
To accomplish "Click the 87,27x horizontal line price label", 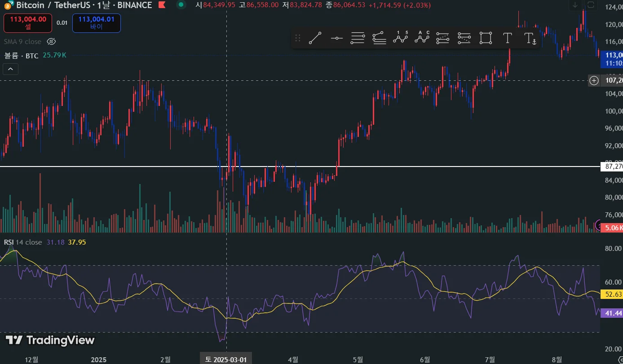I will pyautogui.click(x=612, y=167).
